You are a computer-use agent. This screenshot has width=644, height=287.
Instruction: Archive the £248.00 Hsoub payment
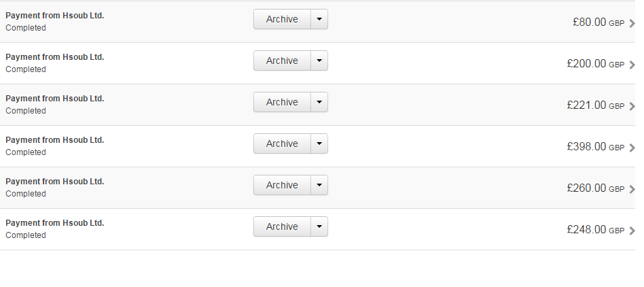coord(282,226)
